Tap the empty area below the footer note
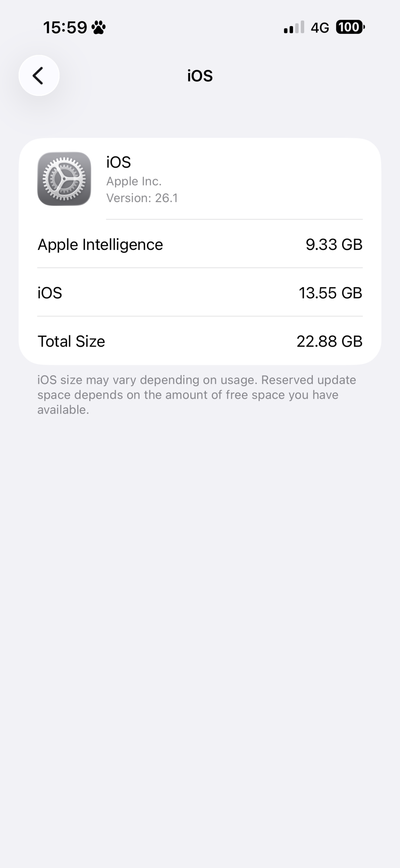 (x=200, y=610)
